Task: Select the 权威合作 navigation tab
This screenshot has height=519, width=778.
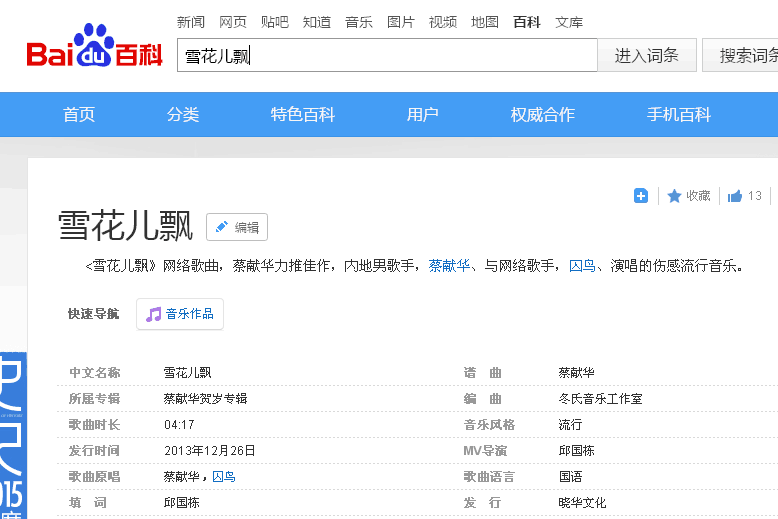Action: pos(542,114)
